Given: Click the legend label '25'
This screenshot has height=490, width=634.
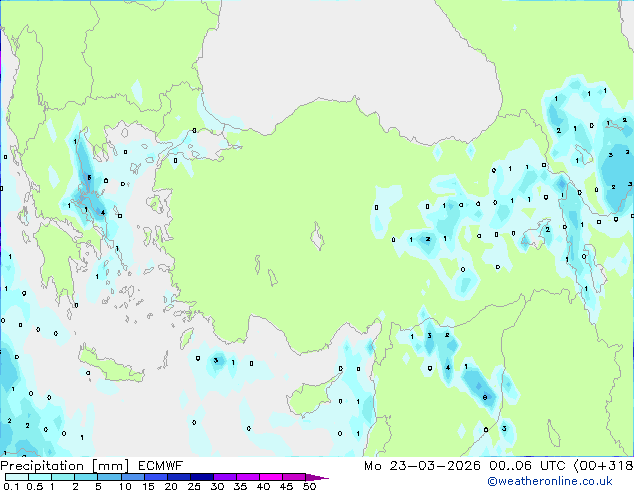Looking at the screenshot, I should pos(194,486).
